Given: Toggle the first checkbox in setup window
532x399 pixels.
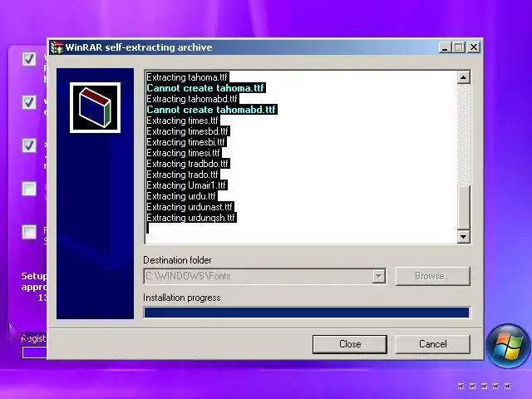Looking at the screenshot, I should pos(29,59).
